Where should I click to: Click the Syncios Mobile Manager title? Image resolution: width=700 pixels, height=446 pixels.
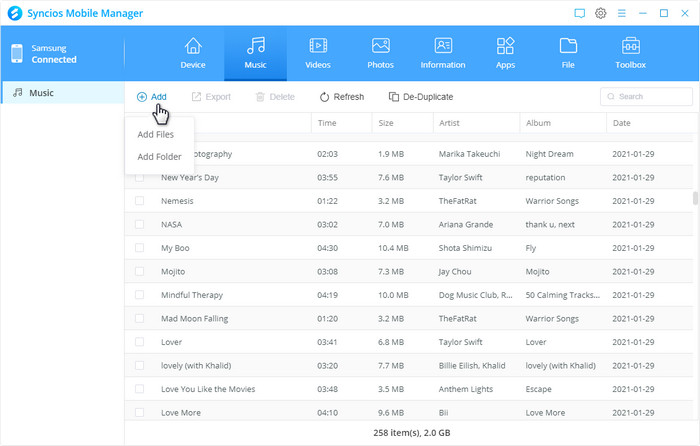point(85,13)
